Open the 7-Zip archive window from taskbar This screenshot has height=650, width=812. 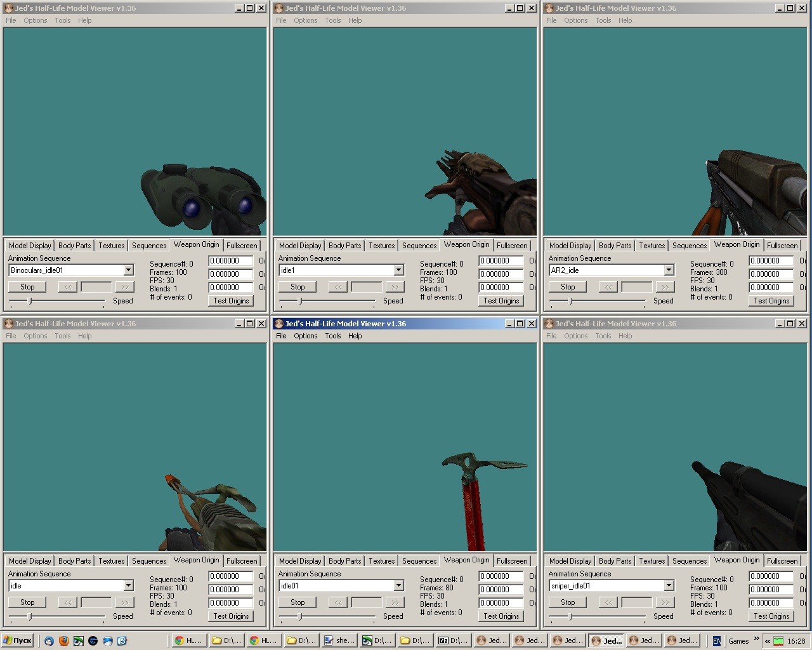pos(452,640)
